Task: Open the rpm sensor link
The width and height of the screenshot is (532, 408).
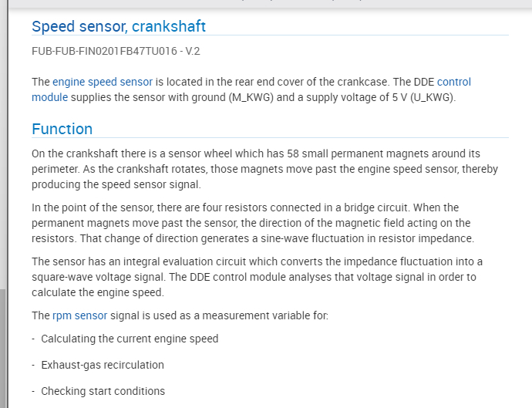Action: (80, 315)
